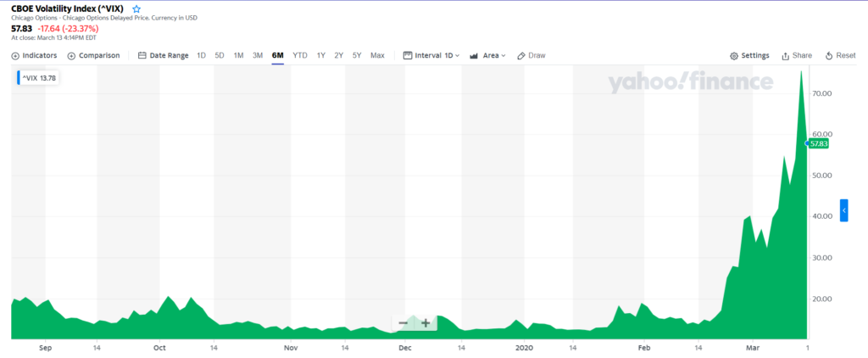Click the Interval calendar icon

pyautogui.click(x=408, y=55)
